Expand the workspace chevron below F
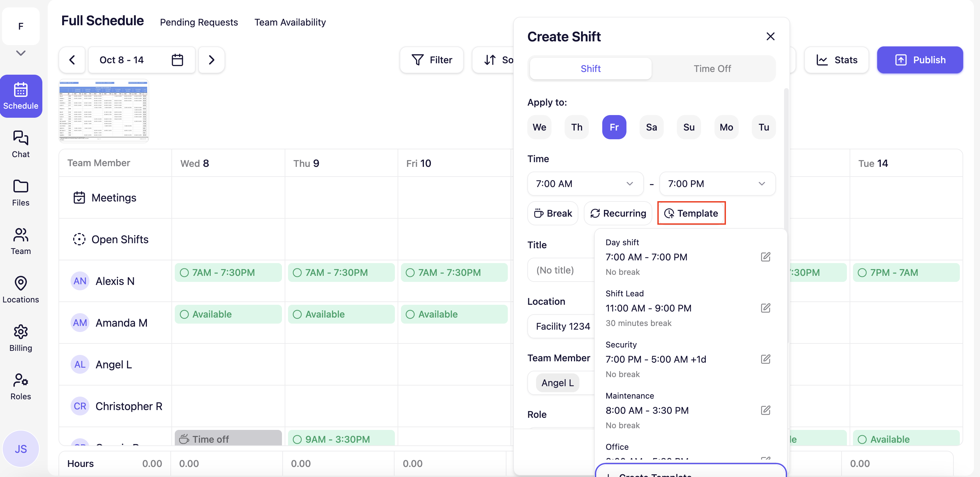 click(x=21, y=53)
